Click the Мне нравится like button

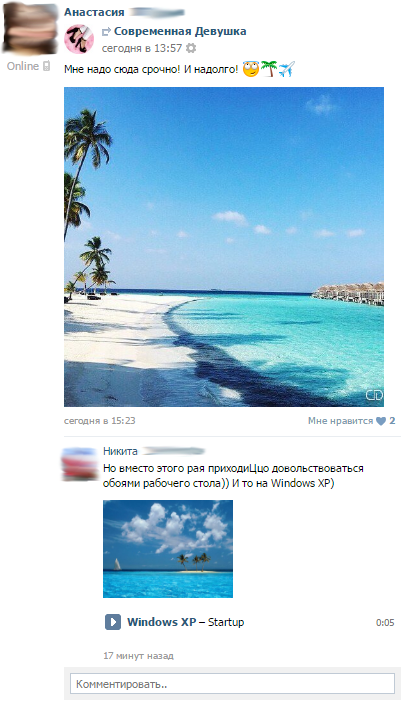click(341, 421)
